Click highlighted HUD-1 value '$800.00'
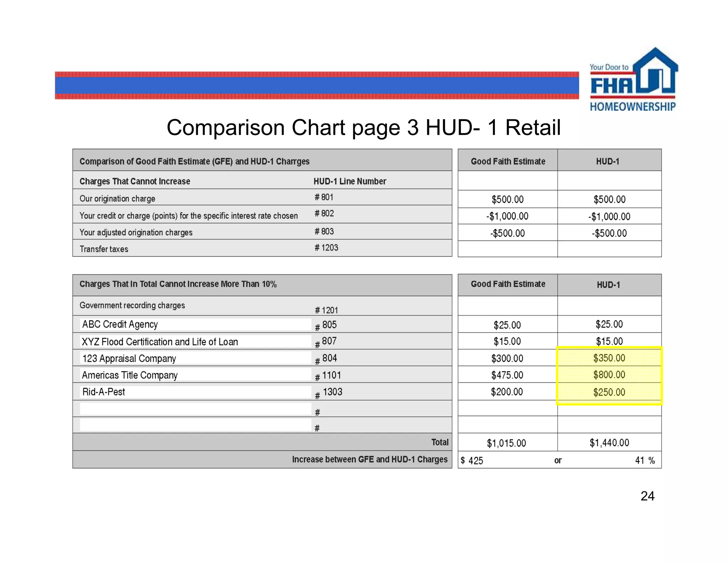Viewport: 728px width, 562px height. [x=609, y=374]
